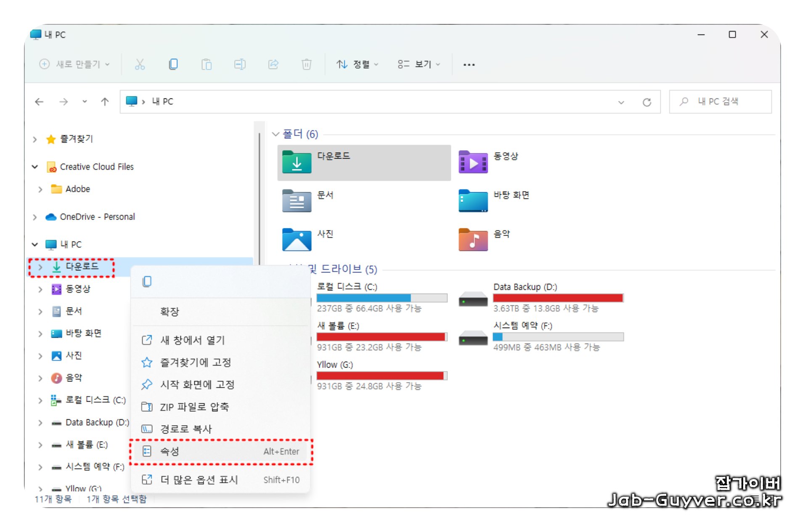The width and height of the screenshot is (805, 532).
Task: Open the 다운로드 folder icon in main pane
Action: (297, 162)
